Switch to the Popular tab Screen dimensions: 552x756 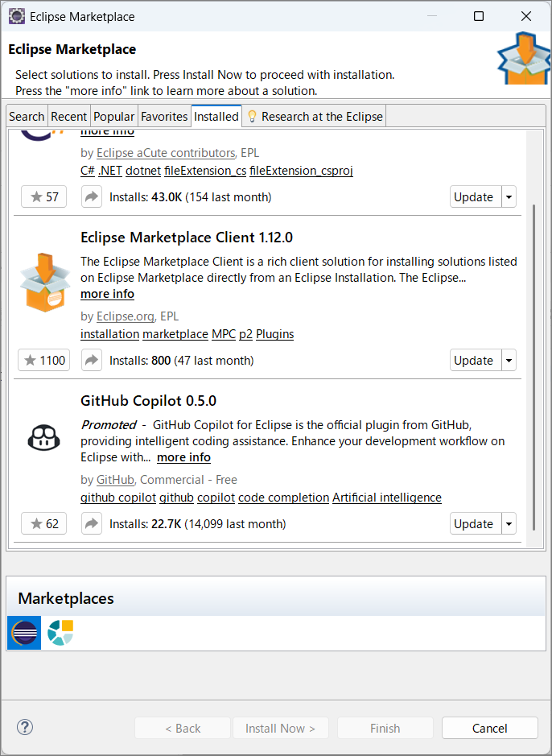[x=113, y=116]
